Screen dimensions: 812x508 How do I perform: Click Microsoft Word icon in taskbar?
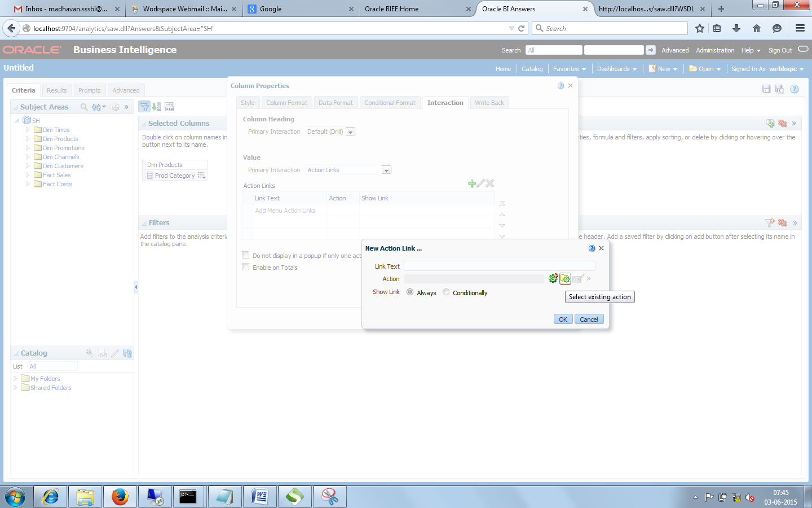tap(259, 497)
